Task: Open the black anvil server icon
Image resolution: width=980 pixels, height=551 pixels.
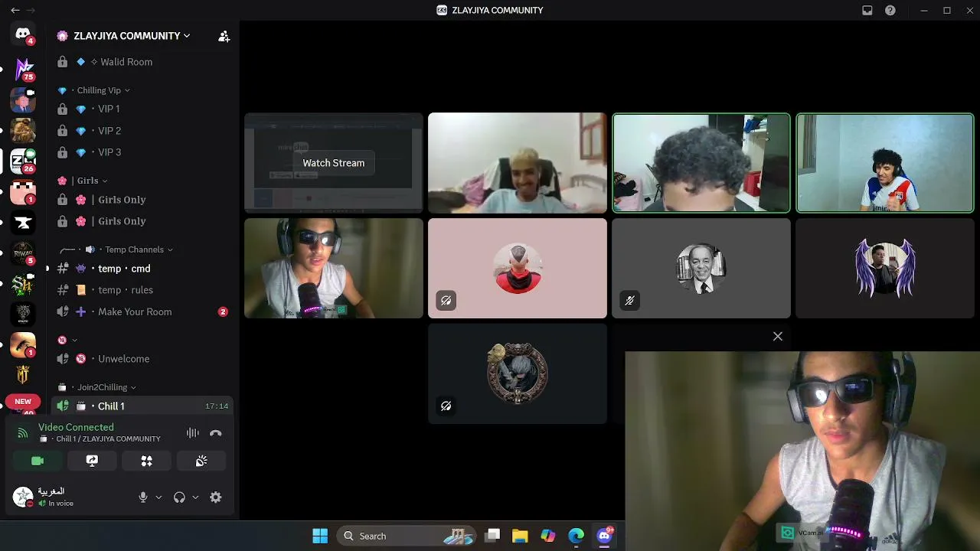Action: [23, 223]
